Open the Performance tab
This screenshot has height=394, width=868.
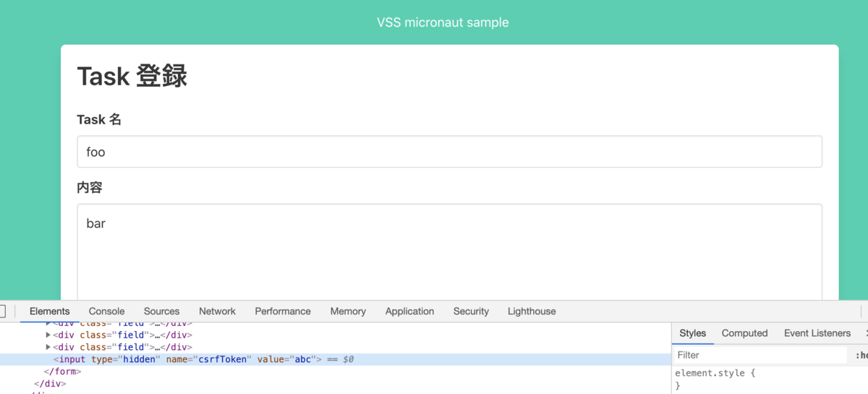[282, 312]
